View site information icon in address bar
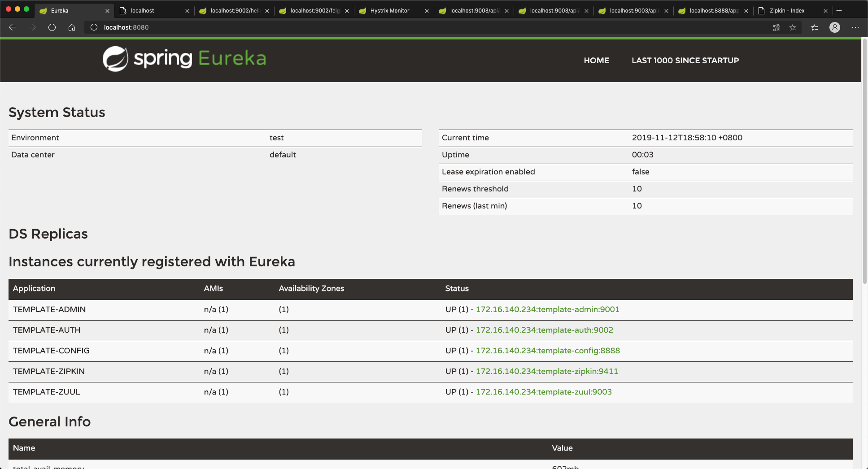Screen dimensions: 868x469 click(94, 27)
